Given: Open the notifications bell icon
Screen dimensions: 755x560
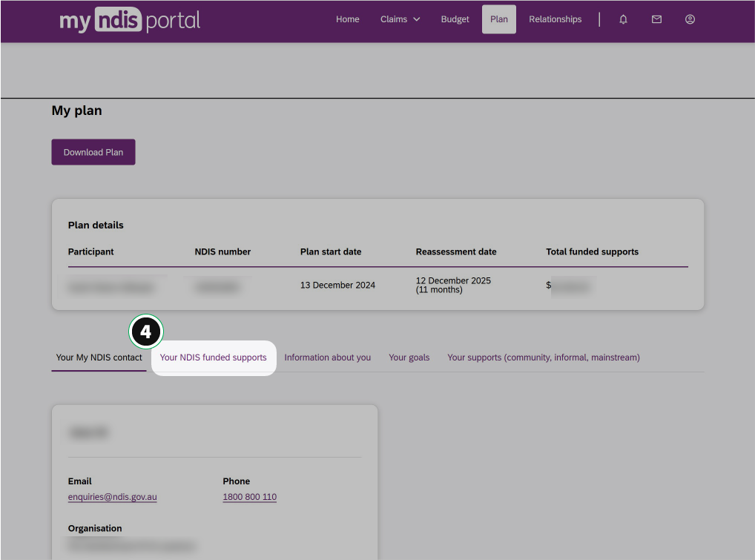Looking at the screenshot, I should tap(623, 19).
